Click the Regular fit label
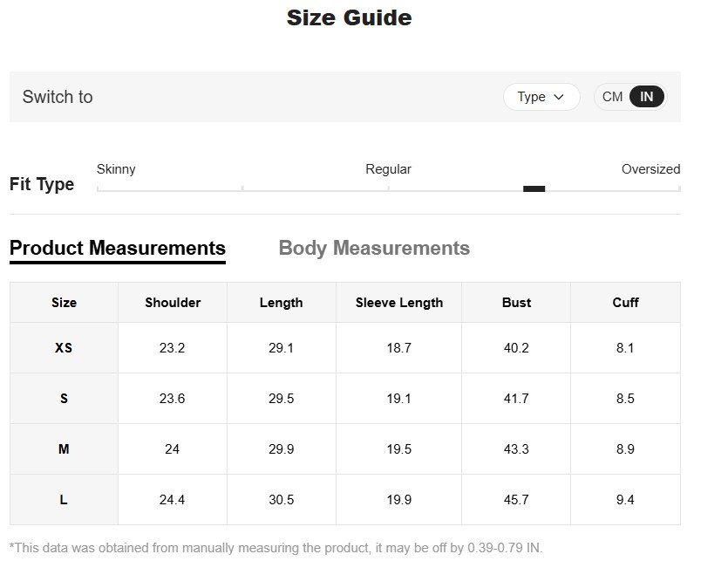Image resolution: width=728 pixels, height=561 pixels. tap(388, 169)
